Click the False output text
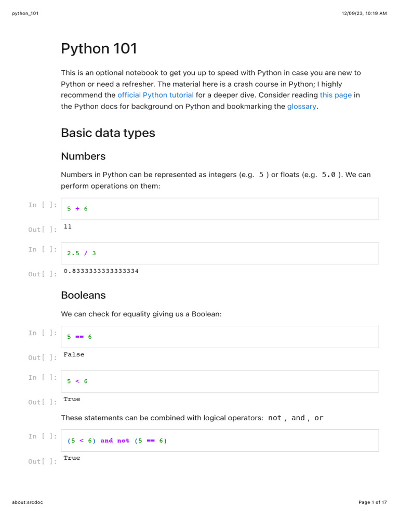 point(74,354)
